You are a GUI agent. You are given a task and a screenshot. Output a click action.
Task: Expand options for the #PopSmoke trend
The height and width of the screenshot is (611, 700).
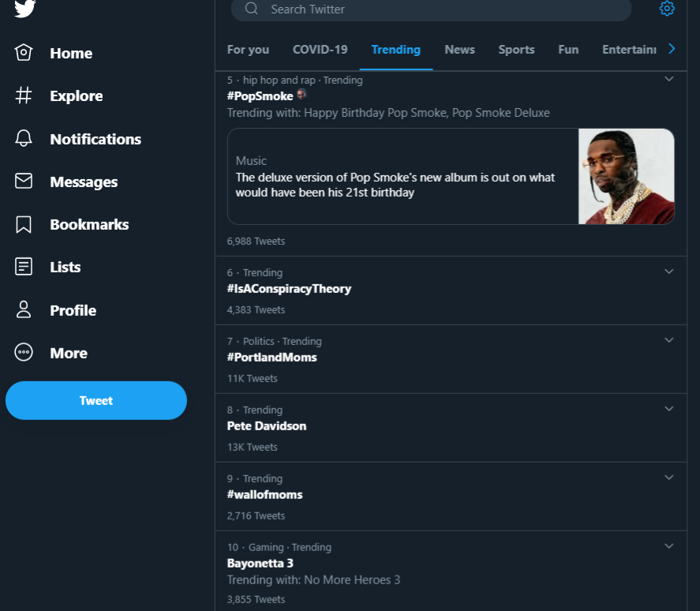[x=668, y=79]
